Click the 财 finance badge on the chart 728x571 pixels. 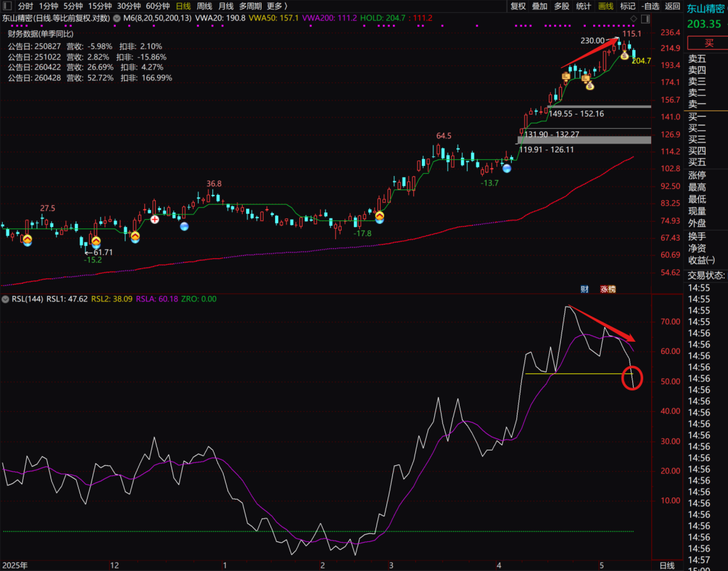click(584, 289)
